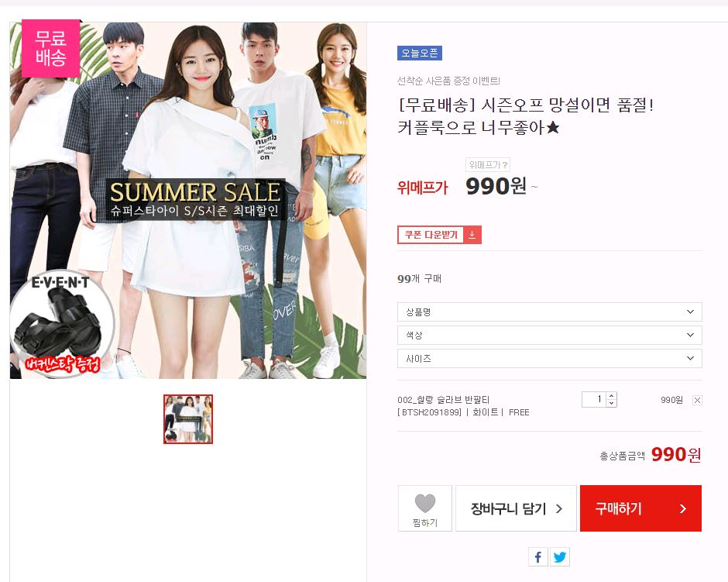
Task: Click the product title text 시즌오프 망설이면 품절
Action: pos(567,105)
